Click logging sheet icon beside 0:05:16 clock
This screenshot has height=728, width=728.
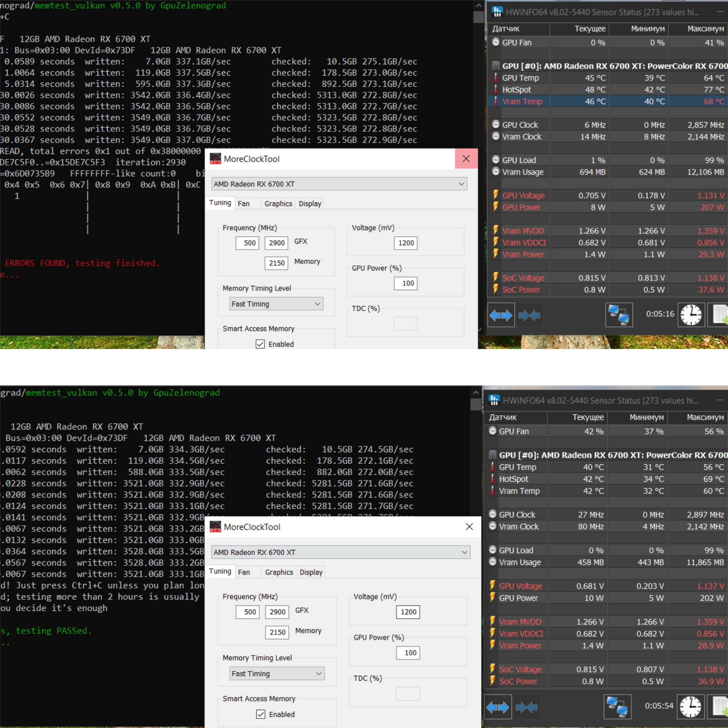[x=720, y=315]
